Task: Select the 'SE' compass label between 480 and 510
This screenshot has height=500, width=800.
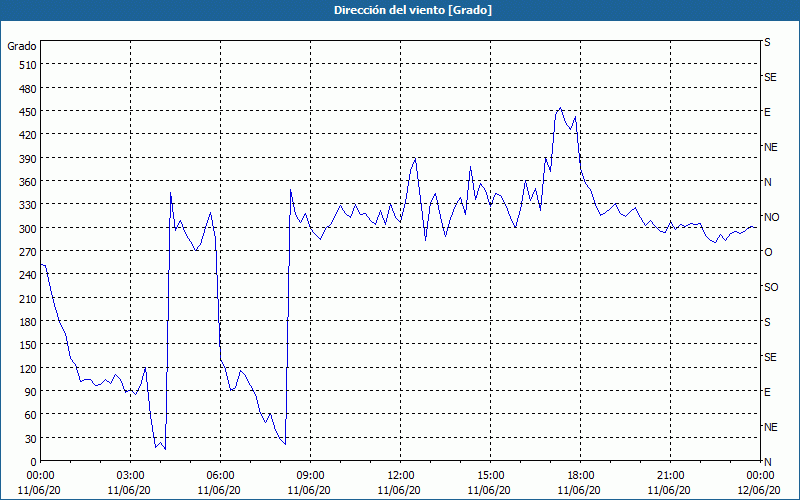Action: [x=770, y=77]
